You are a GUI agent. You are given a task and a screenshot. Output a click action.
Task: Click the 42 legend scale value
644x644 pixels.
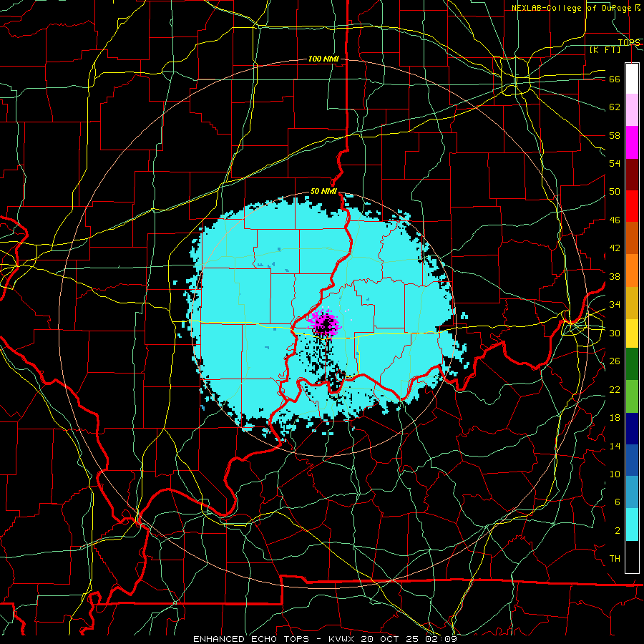(615, 248)
